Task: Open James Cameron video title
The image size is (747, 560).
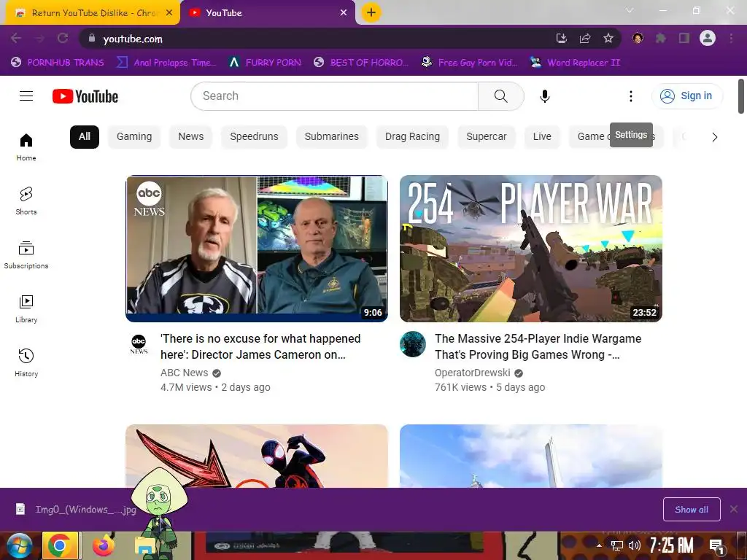Action: (x=260, y=346)
